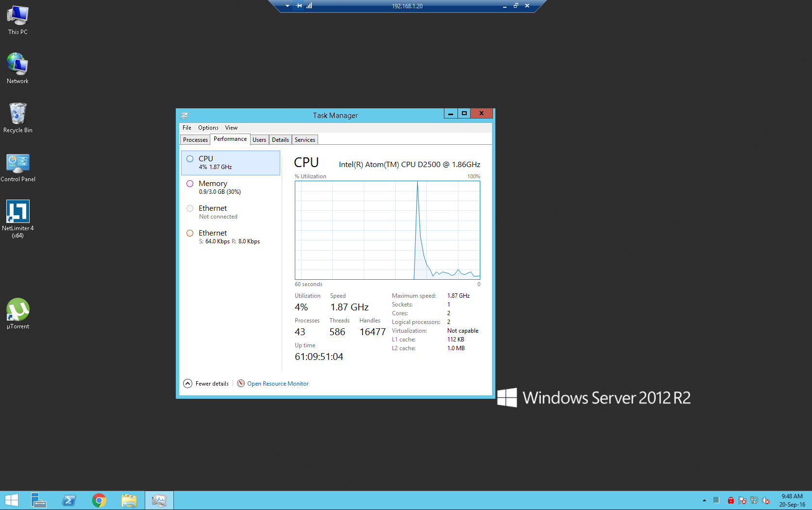This screenshot has width=812, height=510.
Task: Click the Speed value 1.87 GHz
Action: click(x=350, y=307)
